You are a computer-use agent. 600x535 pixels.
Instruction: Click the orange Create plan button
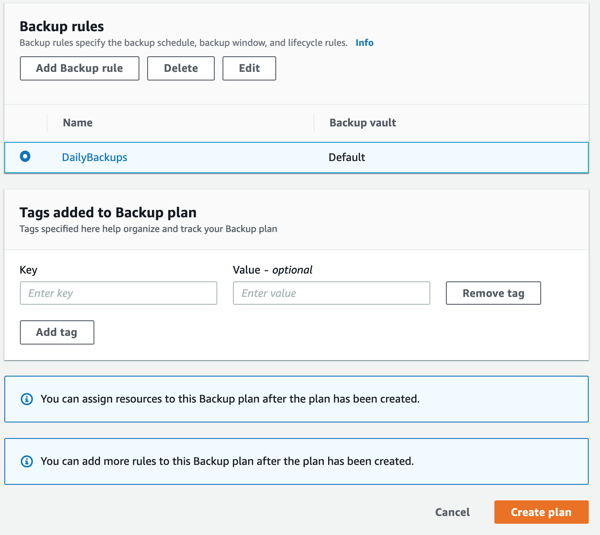(541, 512)
